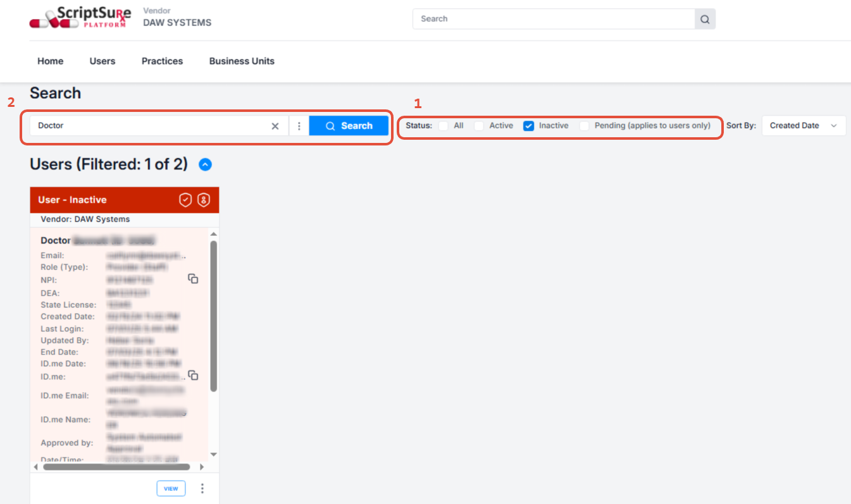Click the State License: label
This screenshot has width=851, height=504.
pos(68,305)
